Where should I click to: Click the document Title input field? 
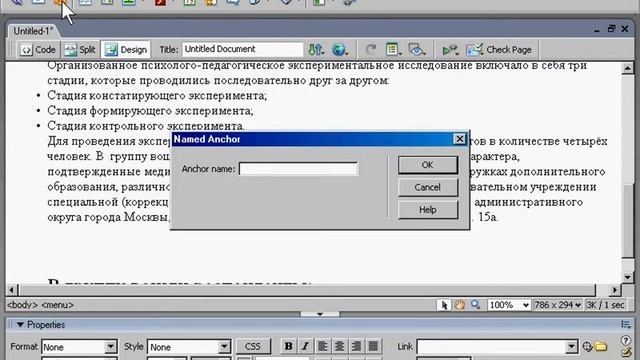coord(242,49)
